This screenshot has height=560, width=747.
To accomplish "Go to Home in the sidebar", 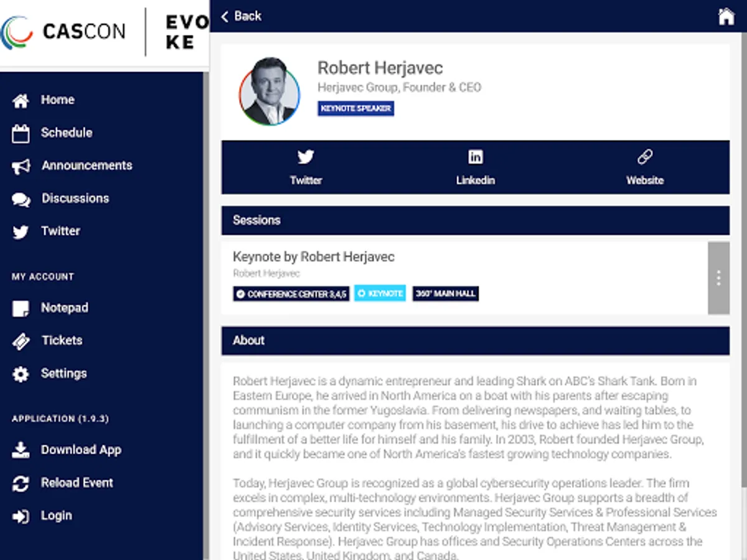I will 57,100.
